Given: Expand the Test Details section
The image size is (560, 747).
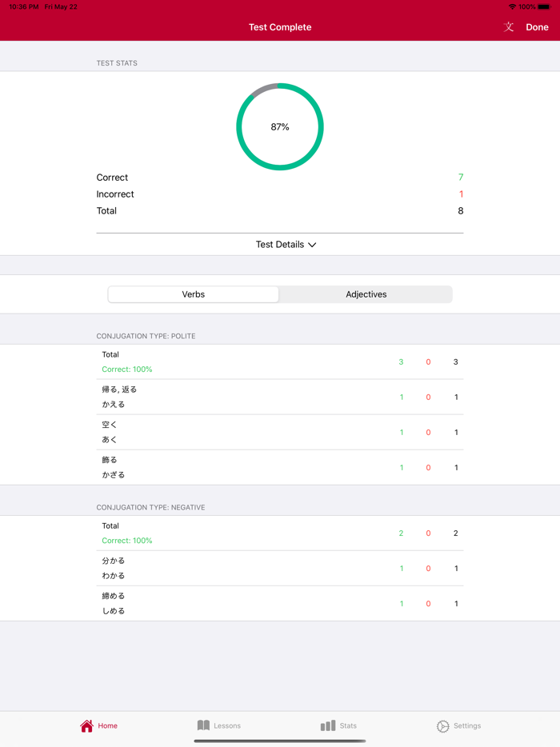Looking at the screenshot, I should point(286,245).
